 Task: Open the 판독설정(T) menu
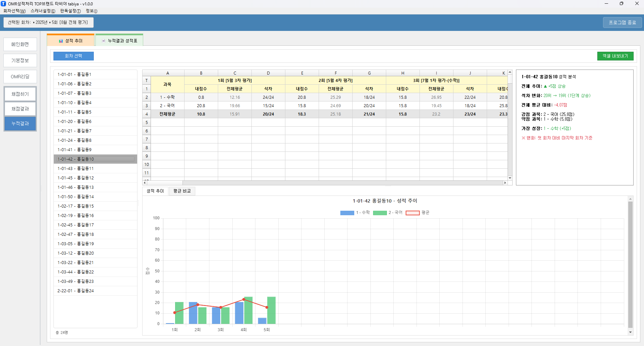pos(70,11)
